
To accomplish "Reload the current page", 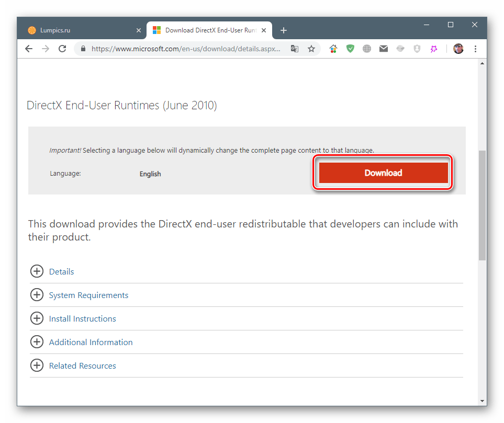I will pyautogui.click(x=62, y=49).
